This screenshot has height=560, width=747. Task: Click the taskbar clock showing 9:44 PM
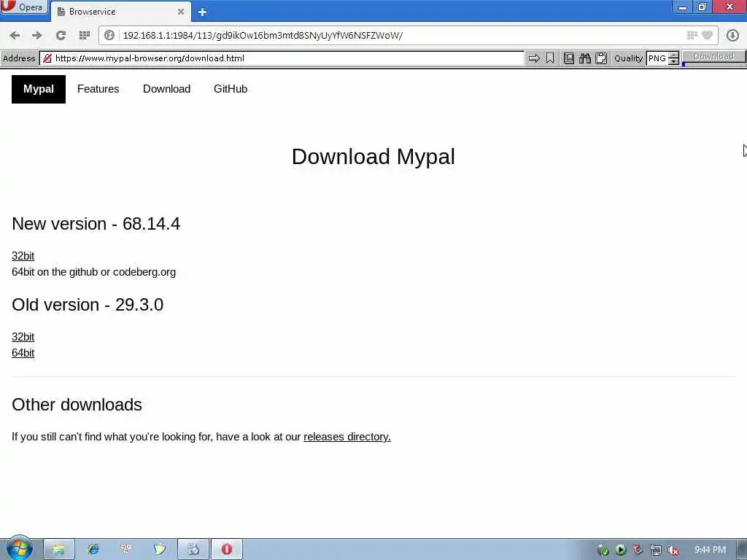coord(710,550)
